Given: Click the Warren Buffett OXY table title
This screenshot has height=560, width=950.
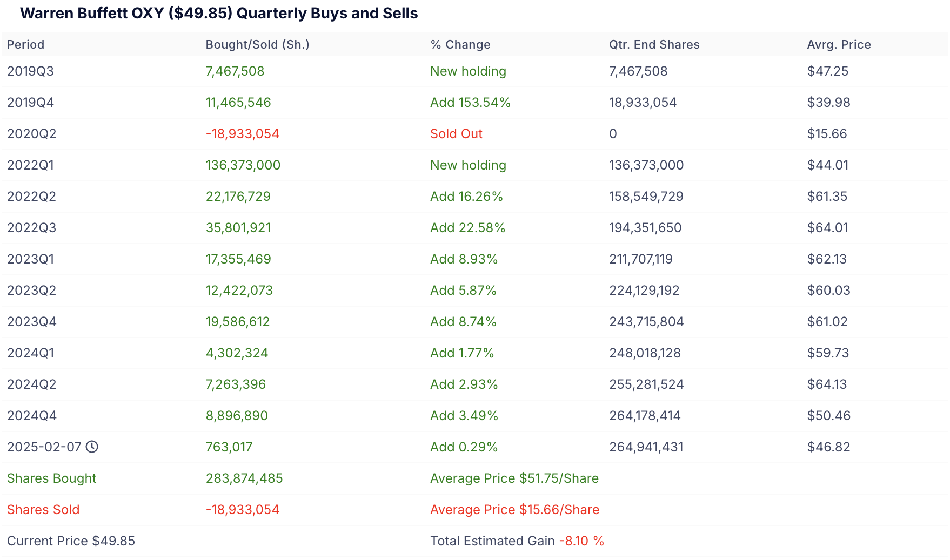Looking at the screenshot, I should pyautogui.click(x=219, y=14).
